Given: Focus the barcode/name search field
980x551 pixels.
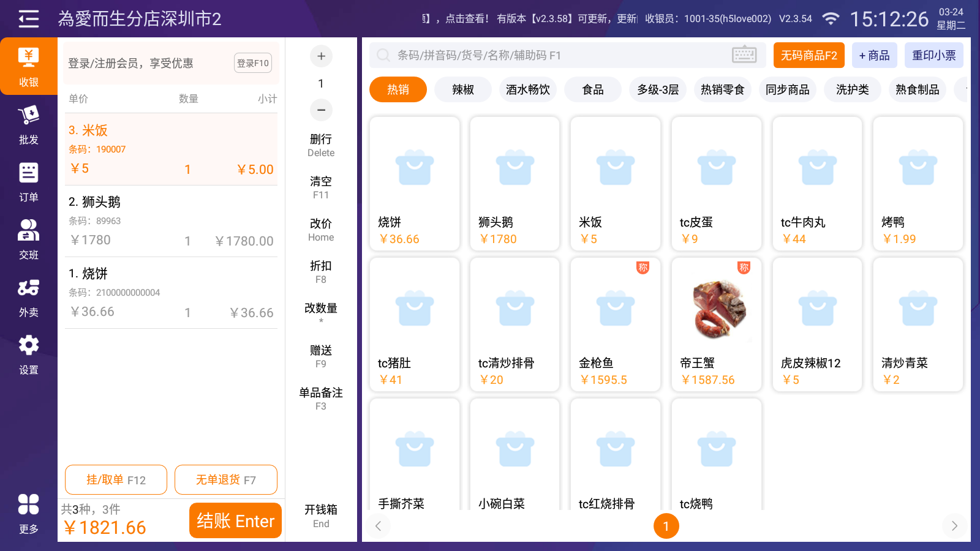Looking at the screenshot, I should coord(551,55).
